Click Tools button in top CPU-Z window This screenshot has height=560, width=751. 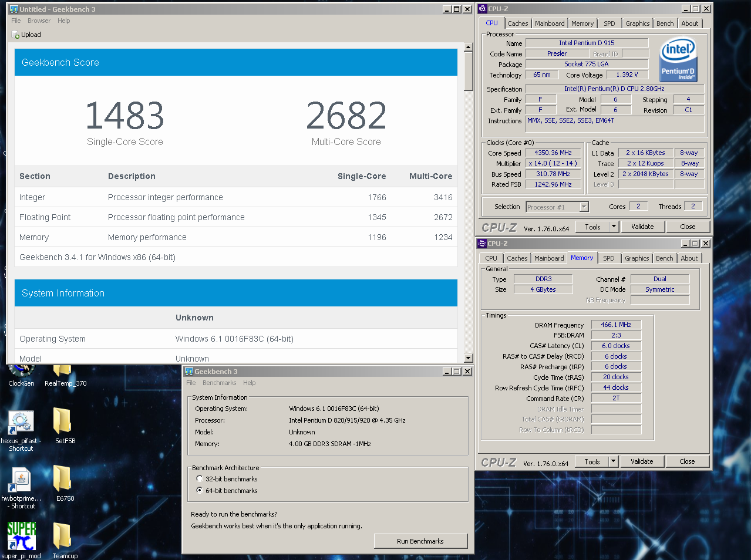pos(592,227)
